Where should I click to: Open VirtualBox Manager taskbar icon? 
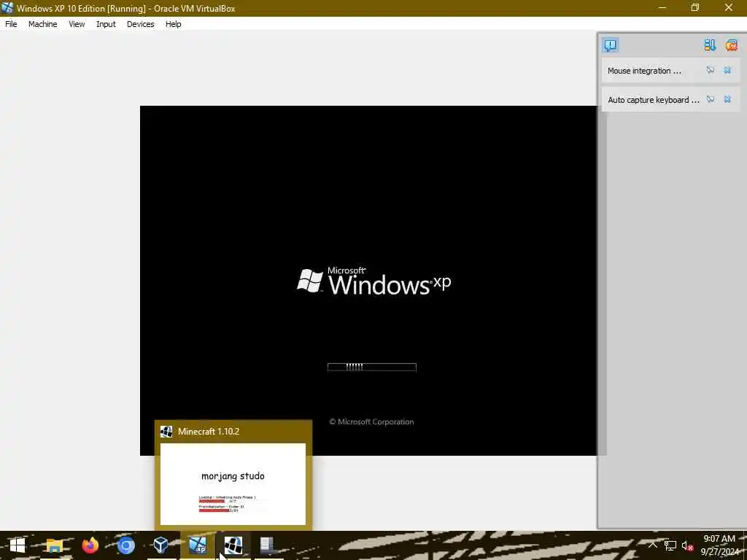161,545
